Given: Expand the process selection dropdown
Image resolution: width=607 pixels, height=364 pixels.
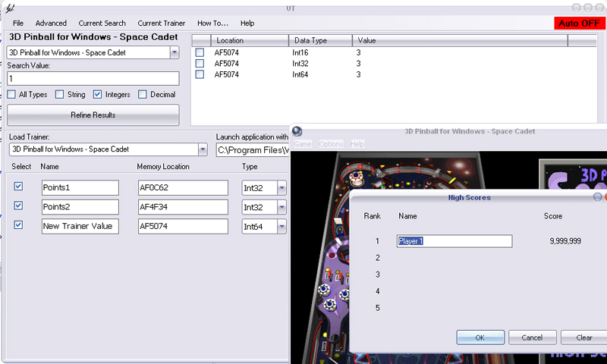Looking at the screenshot, I should point(175,52).
